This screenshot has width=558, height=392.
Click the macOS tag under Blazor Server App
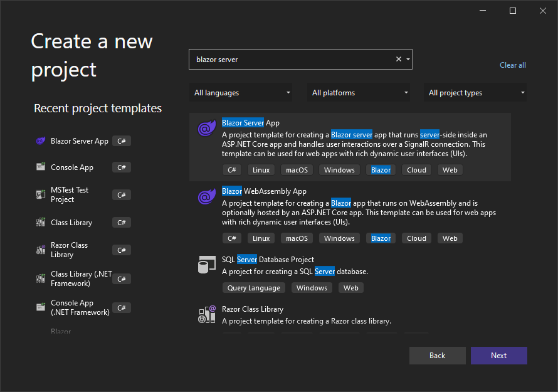297,170
